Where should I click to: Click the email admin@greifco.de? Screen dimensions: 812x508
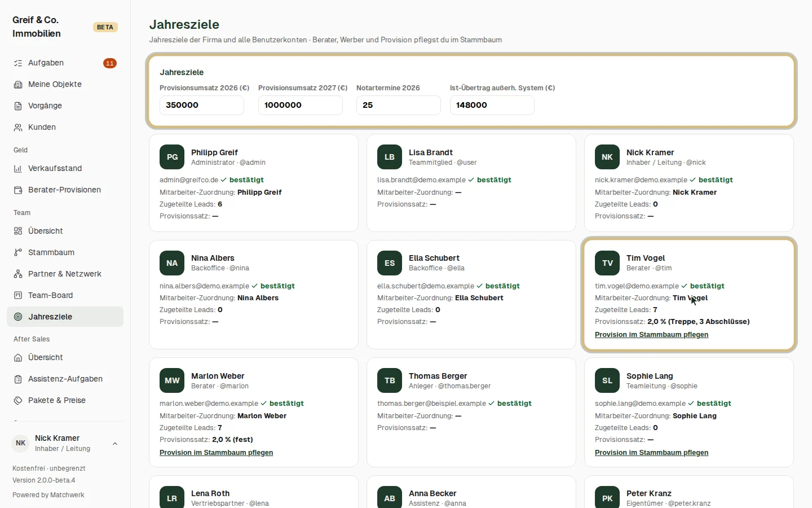[189, 180]
